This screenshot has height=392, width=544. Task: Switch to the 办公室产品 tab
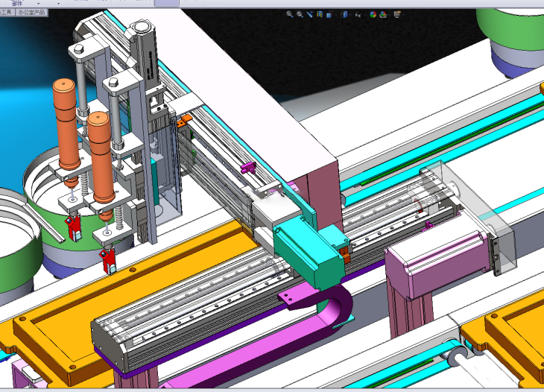(x=31, y=13)
